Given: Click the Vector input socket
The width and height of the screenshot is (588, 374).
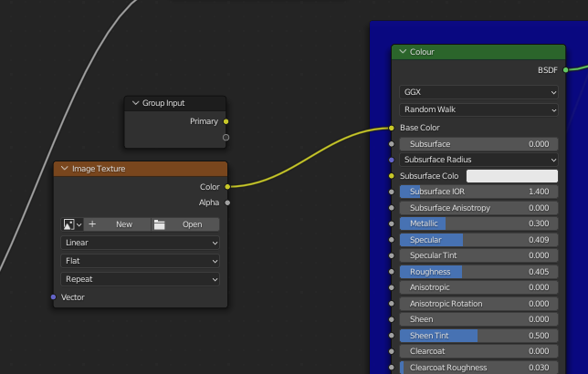Looking at the screenshot, I should 53,297.
